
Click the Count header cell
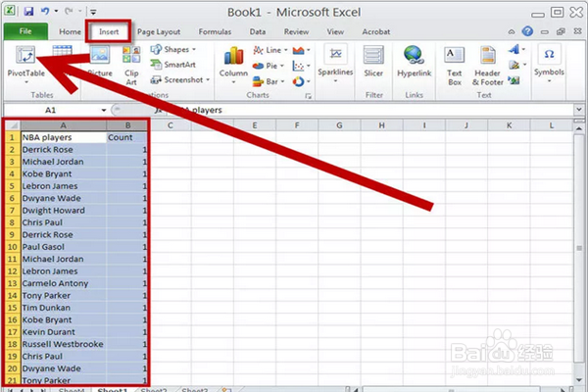126,137
